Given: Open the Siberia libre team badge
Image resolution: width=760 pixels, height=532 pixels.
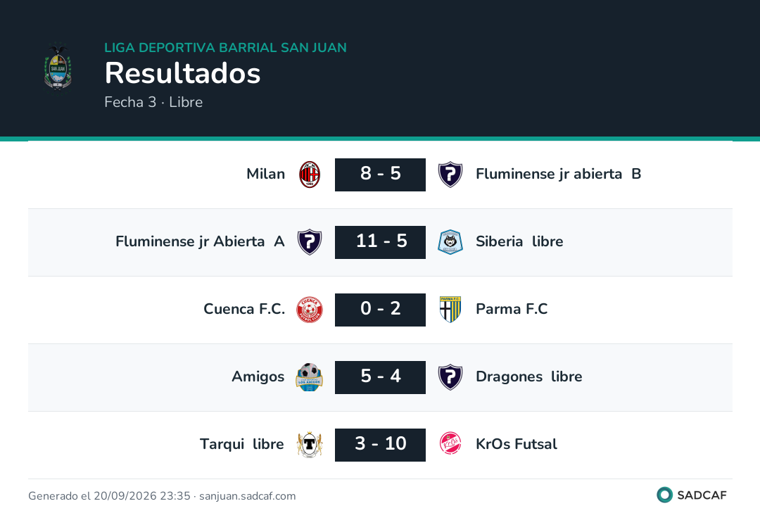Looking at the screenshot, I should point(450,242).
